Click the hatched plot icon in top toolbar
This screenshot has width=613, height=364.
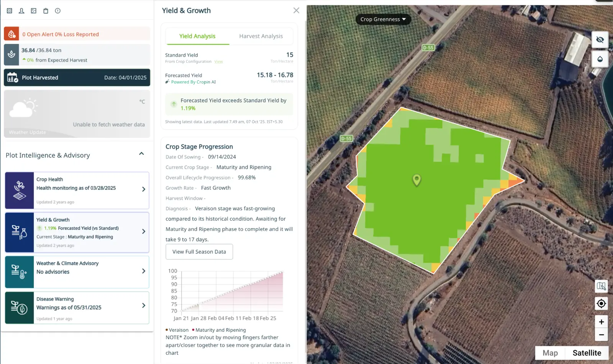click(x=10, y=11)
